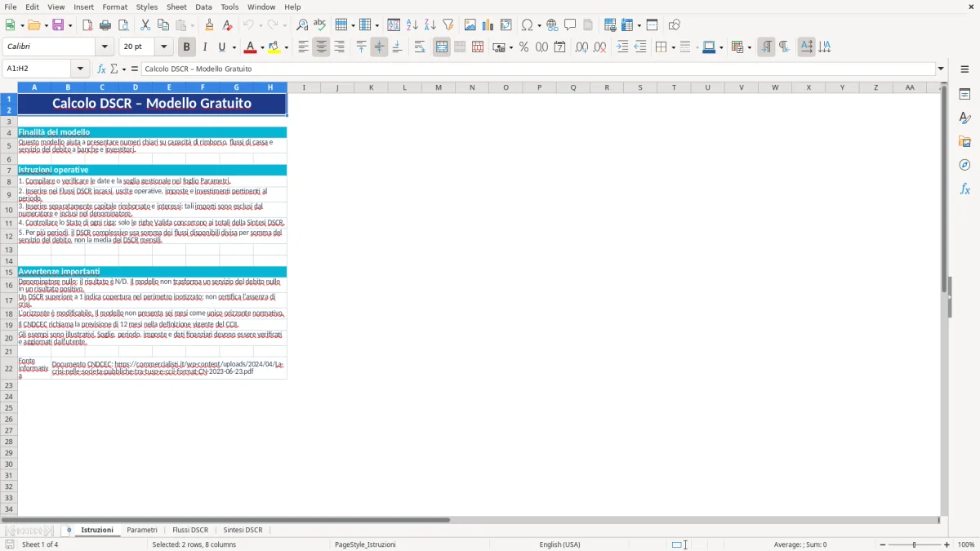Image resolution: width=980 pixels, height=551 pixels.
Task: Increase Indent icon
Action: 622,47
